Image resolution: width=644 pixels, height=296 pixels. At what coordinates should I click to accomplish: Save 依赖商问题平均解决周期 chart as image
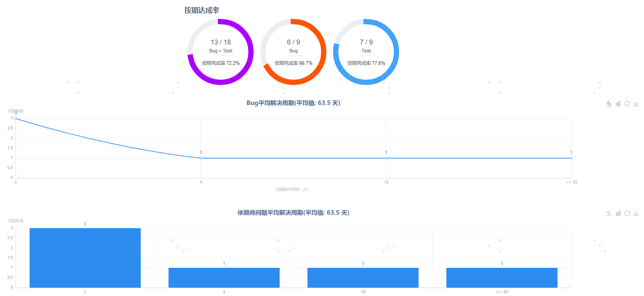click(636, 213)
